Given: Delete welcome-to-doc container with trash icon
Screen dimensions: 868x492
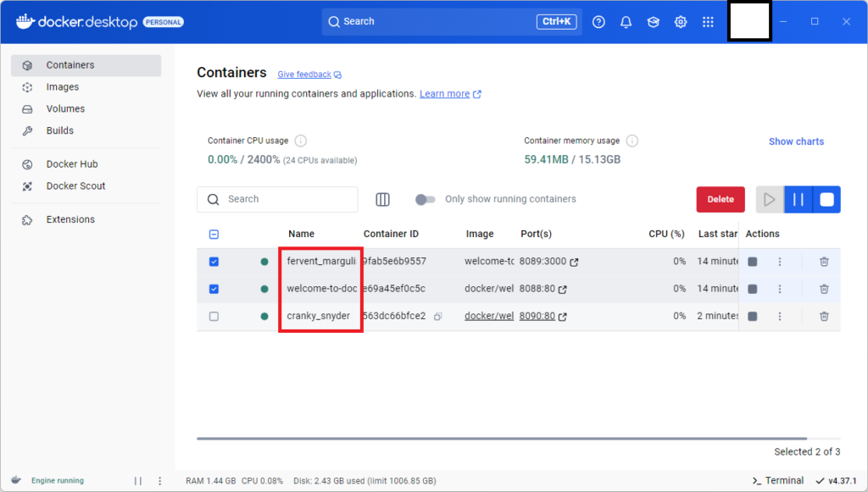Looking at the screenshot, I should coord(824,289).
